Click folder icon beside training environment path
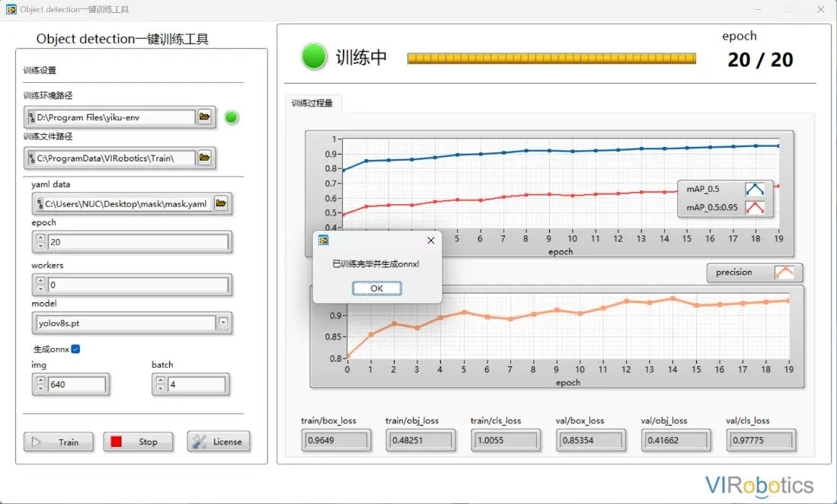 pyautogui.click(x=205, y=117)
